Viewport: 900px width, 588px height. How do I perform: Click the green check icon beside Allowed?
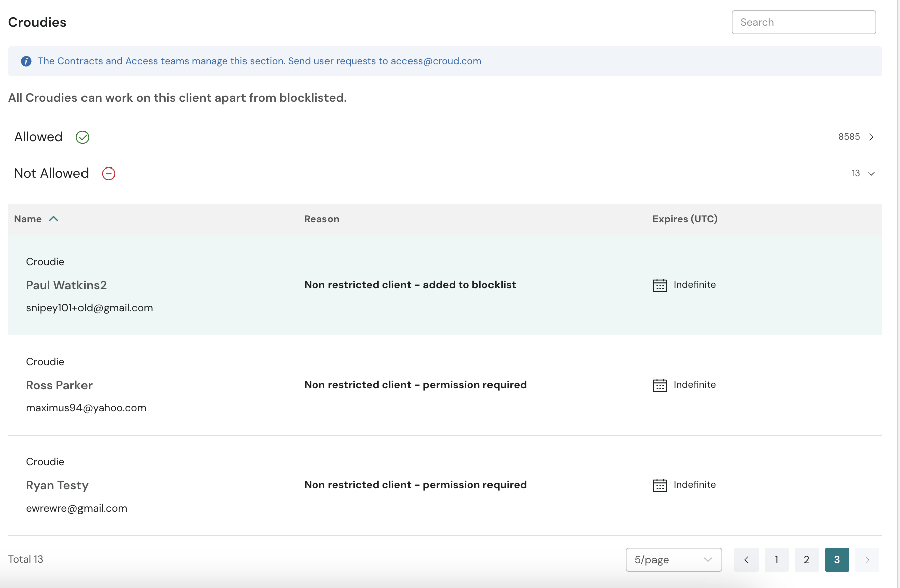pyautogui.click(x=83, y=137)
